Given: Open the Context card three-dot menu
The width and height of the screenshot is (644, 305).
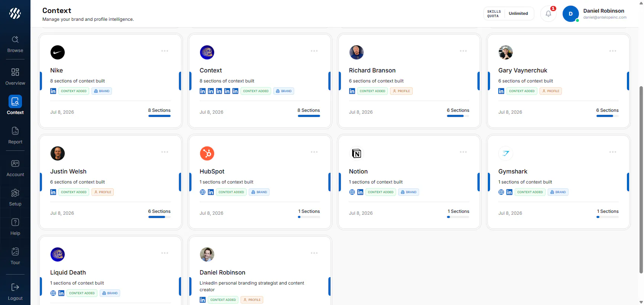Looking at the screenshot, I should (314, 51).
